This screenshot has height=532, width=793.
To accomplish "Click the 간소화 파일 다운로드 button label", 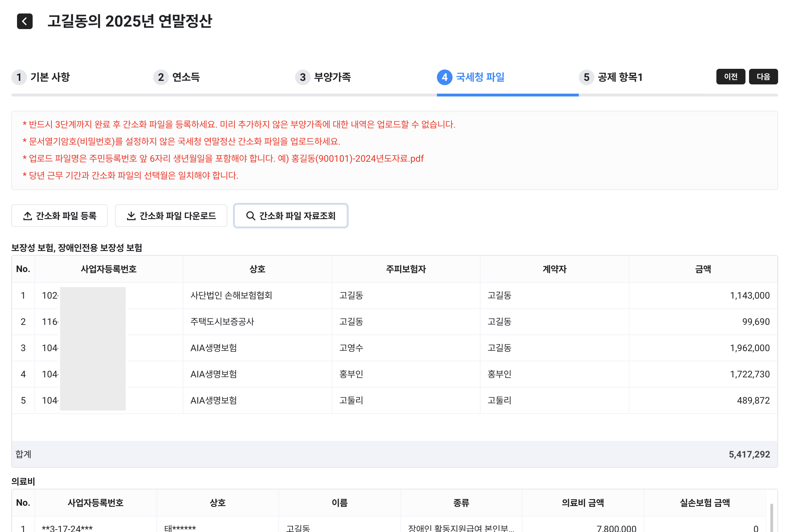I will 178,216.
